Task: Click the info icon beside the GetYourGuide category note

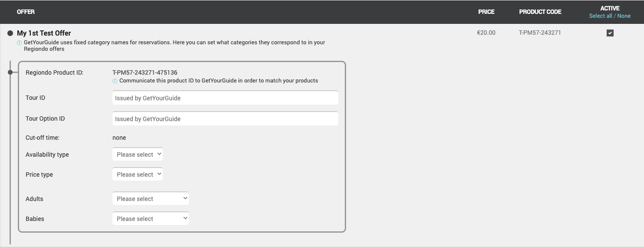Action: pos(19,43)
